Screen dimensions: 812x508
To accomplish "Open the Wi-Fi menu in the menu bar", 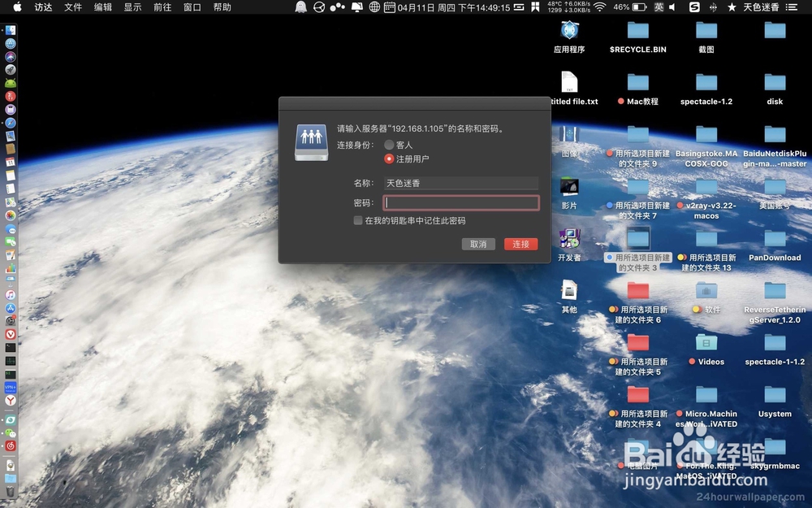I will (x=598, y=7).
